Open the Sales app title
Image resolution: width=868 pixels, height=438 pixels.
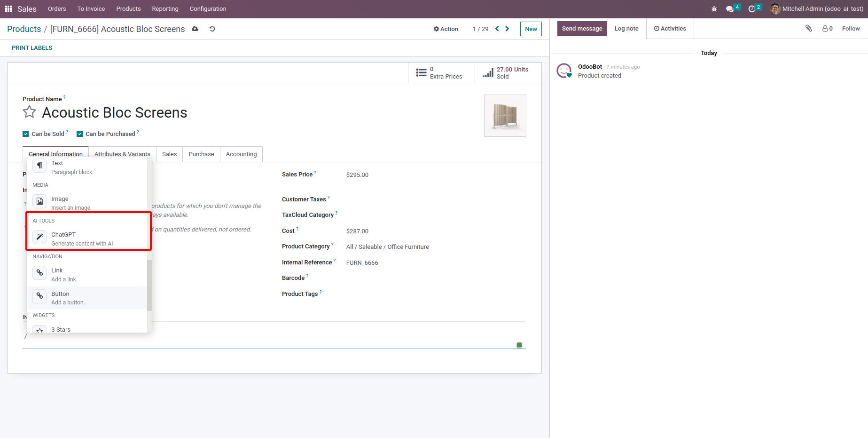click(27, 9)
